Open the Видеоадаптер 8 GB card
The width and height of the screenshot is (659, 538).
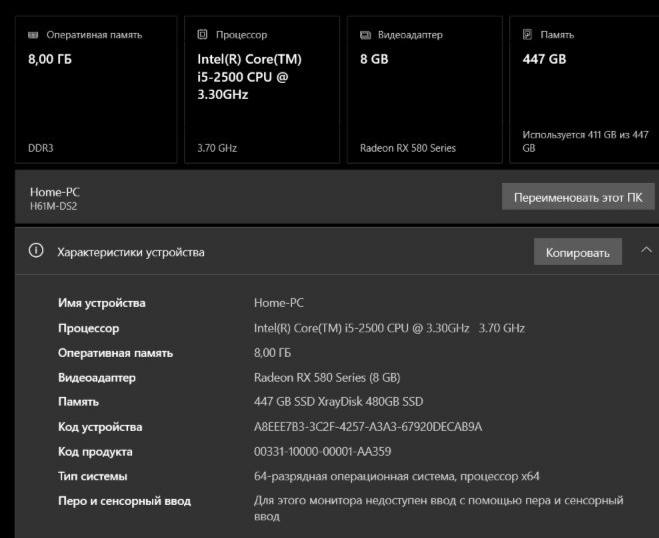pyautogui.click(x=424, y=90)
